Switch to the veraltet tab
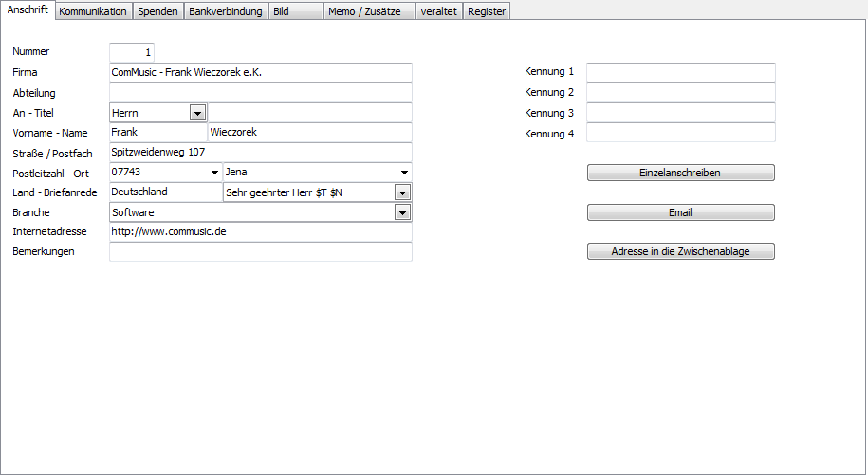 pos(438,11)
